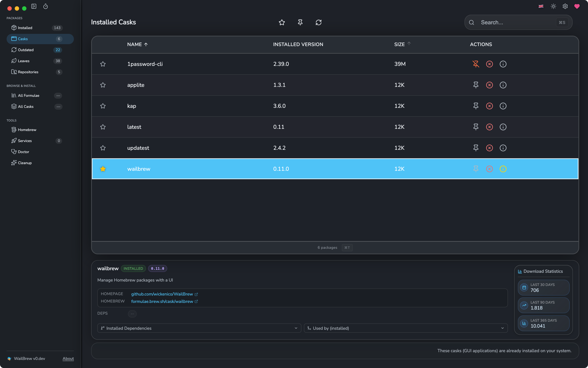Collapse the sidebar panel icon
Image resolution: width=588 pixels, height=368 pixels.
click(x=34, y=6)
